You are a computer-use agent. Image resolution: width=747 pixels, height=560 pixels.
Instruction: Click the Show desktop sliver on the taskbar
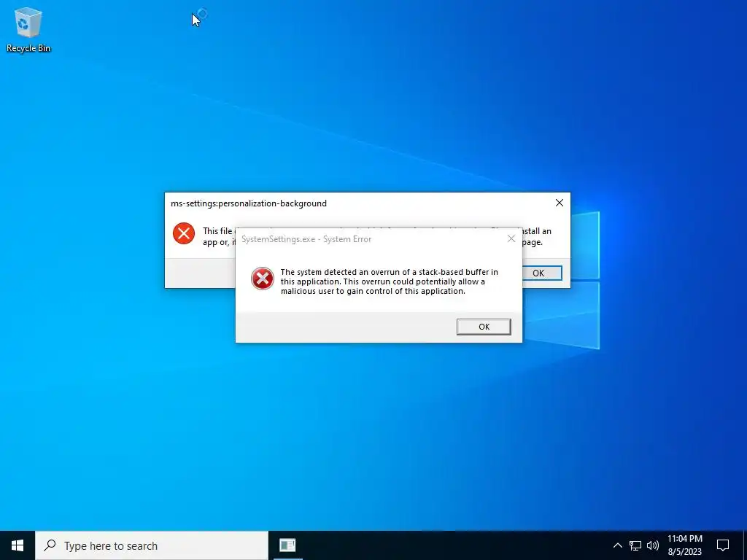click(x=744, y=545)
